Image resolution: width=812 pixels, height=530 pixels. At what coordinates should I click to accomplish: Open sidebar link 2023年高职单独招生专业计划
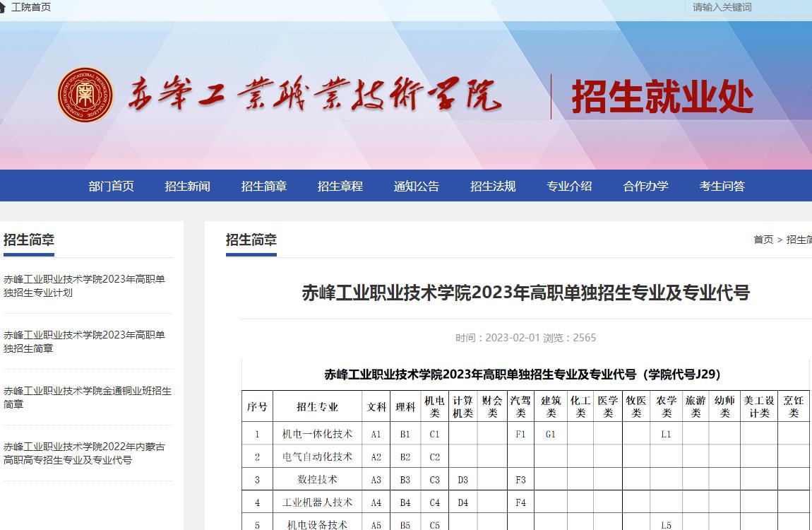click(85, 286)
